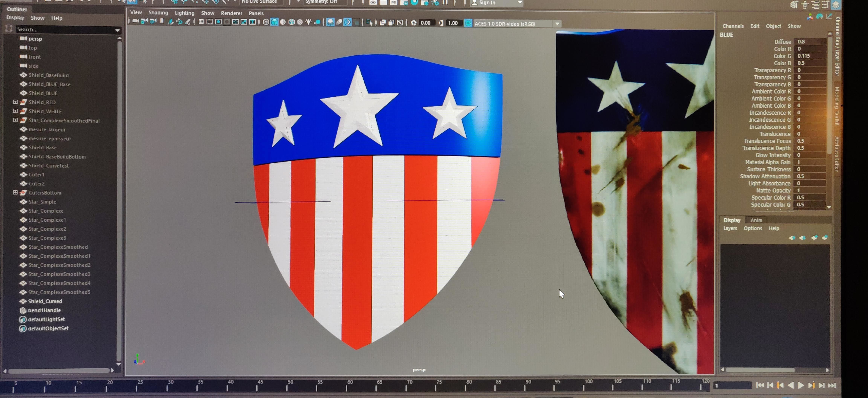The height and width of the screenshot is (398, 868).
Task: Toggle multisample anti-aliasing icon
Action: click(347, 22)
